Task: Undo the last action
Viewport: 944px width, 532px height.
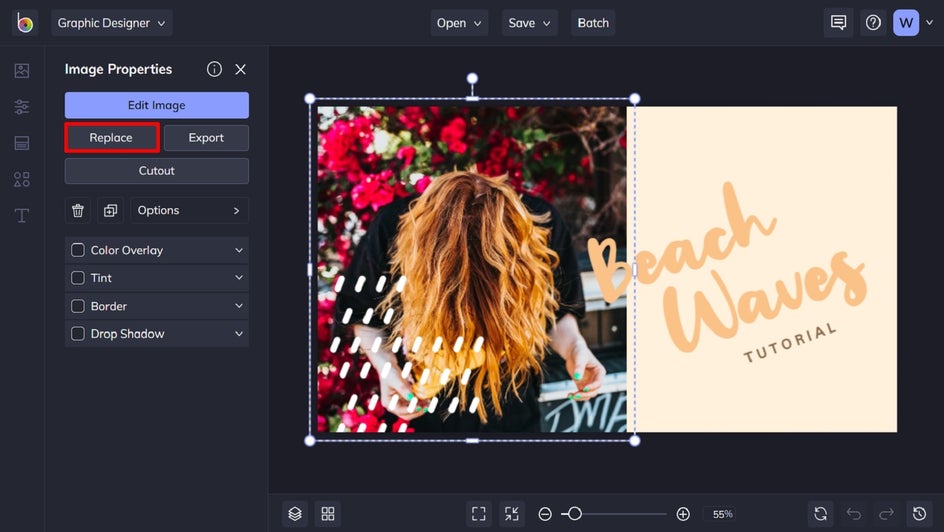Action: coord(854,513)
